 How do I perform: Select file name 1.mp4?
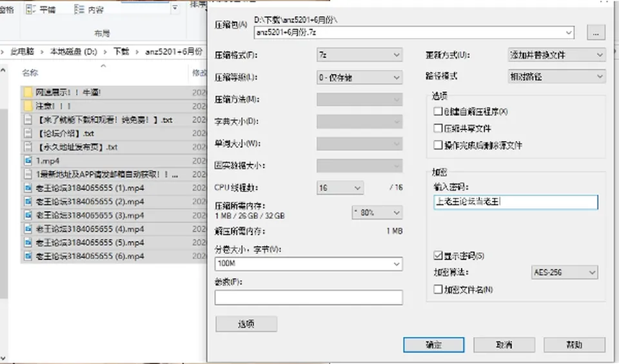(47, 160)
